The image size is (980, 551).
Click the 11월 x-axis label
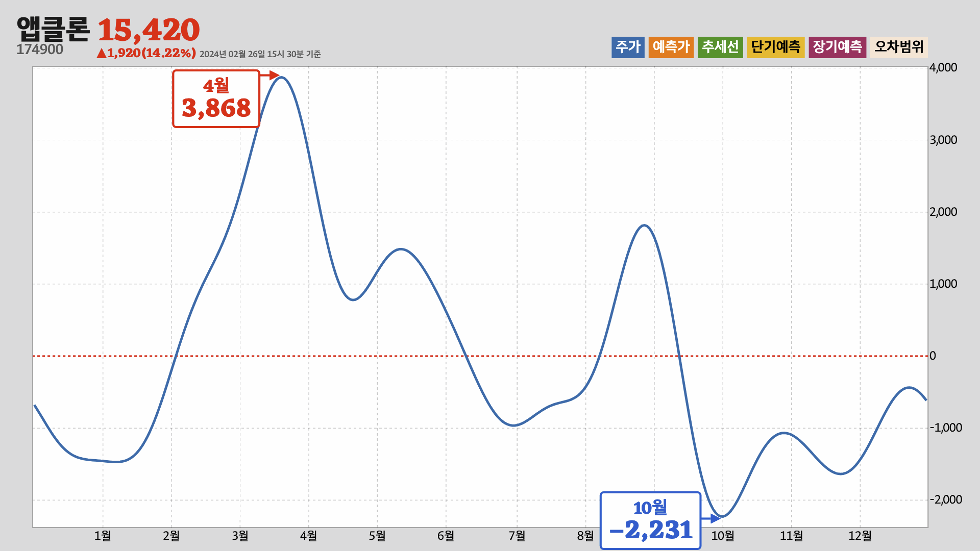(x=792, y=536)
